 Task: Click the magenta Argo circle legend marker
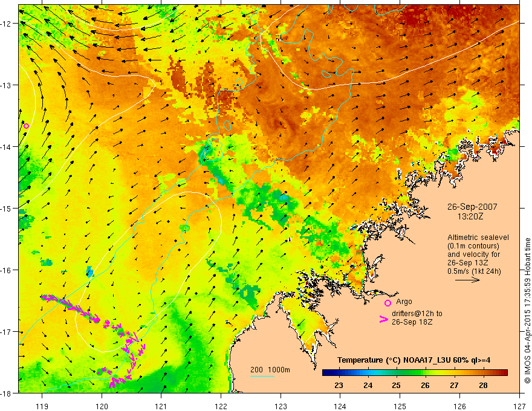coord(388,303)
